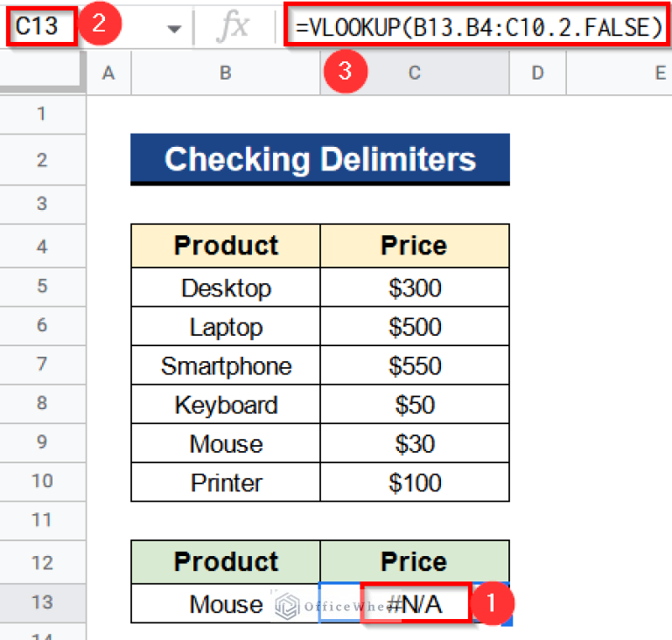Image resolution: width=672 pixels, height=640 pixels.
Task: Select row 4 header
Action: (42, 246)
